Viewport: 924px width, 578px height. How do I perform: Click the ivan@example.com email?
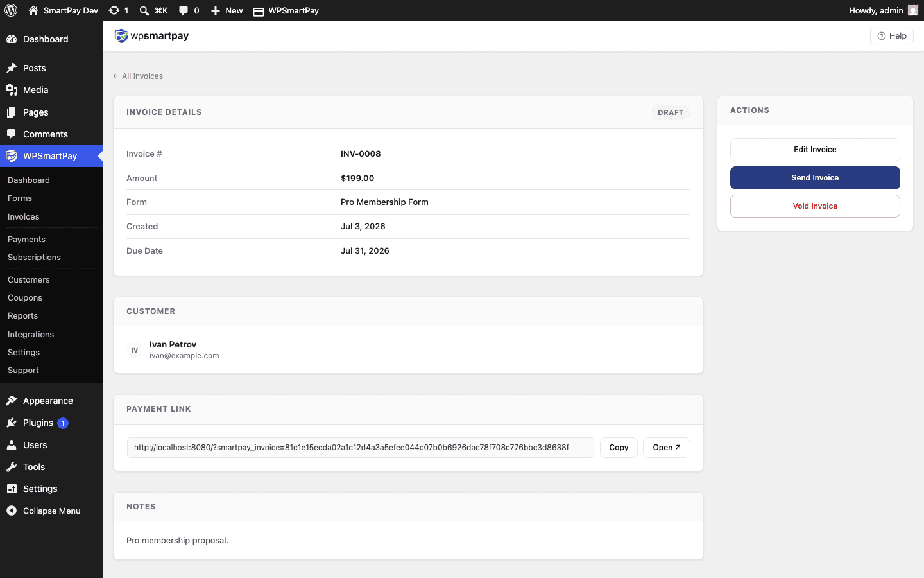(184, 356)
